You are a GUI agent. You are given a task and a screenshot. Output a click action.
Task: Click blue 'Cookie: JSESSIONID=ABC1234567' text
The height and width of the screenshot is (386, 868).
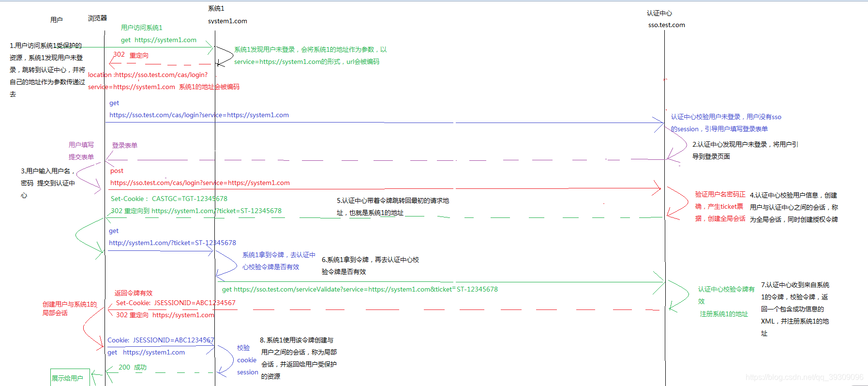161,340
